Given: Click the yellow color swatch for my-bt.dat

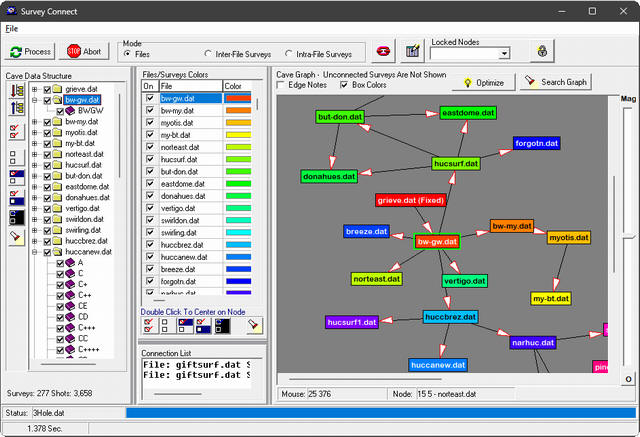Looking at the screenshot, I should pyautogui.click(x=238, y=135).
